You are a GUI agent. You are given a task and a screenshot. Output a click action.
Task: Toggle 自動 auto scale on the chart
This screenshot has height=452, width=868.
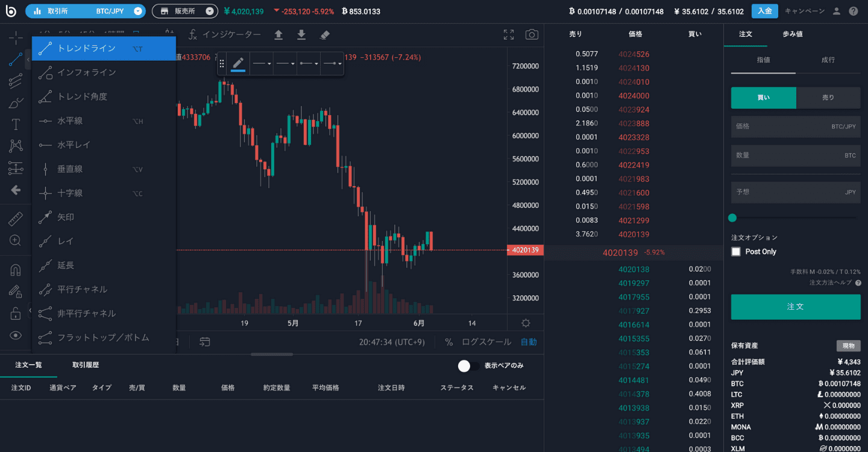coord(529,342)
